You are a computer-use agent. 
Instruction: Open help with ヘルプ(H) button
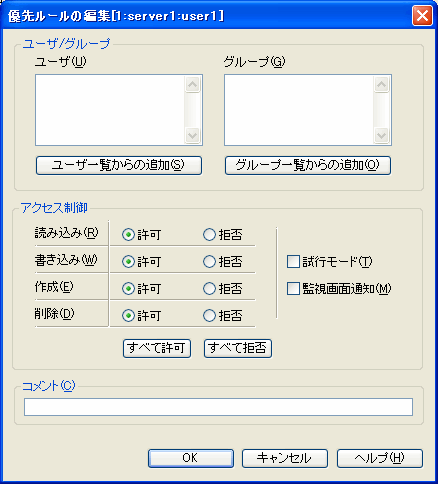tap(380, 458)
